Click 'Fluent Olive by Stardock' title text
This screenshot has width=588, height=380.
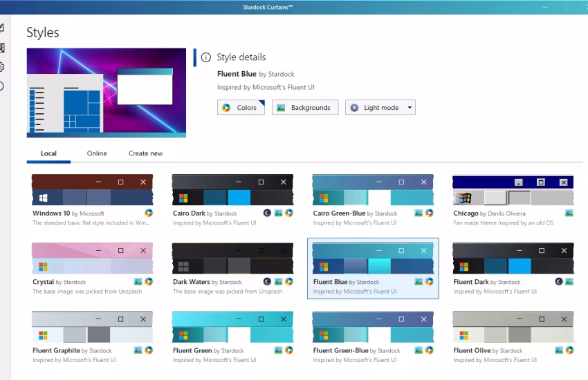coord(488,351)
